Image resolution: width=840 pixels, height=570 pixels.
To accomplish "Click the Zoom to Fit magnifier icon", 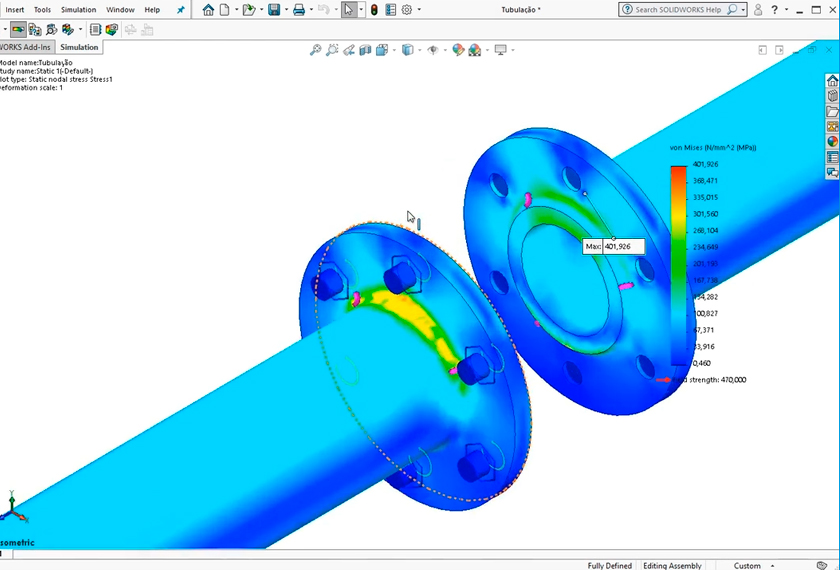I will pos(315,50).
